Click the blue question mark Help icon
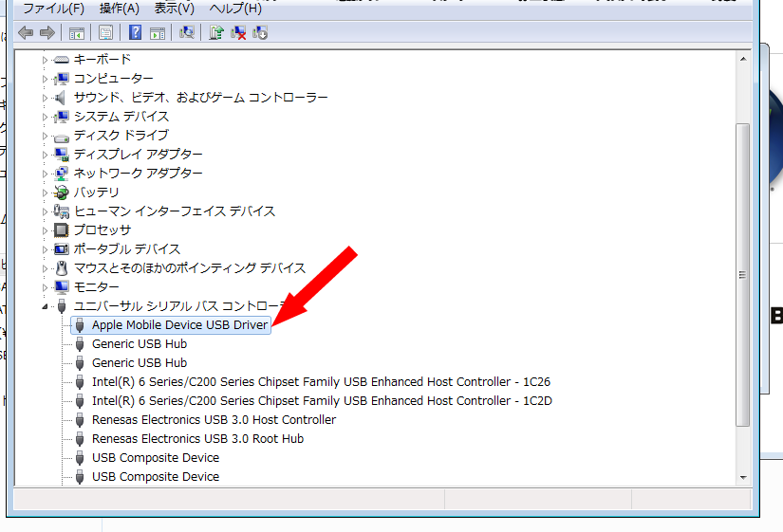The height and width of the screenshot is (532, 783). (135, 33)
